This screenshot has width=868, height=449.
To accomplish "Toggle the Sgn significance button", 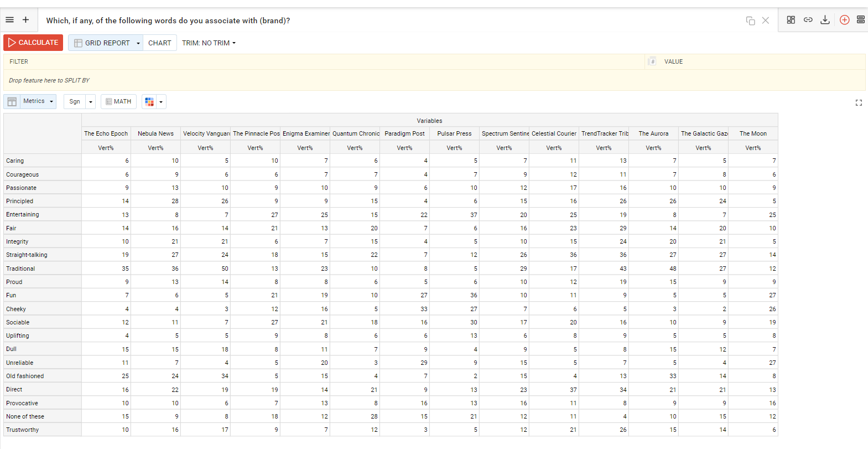I will [x=75, y=102].
